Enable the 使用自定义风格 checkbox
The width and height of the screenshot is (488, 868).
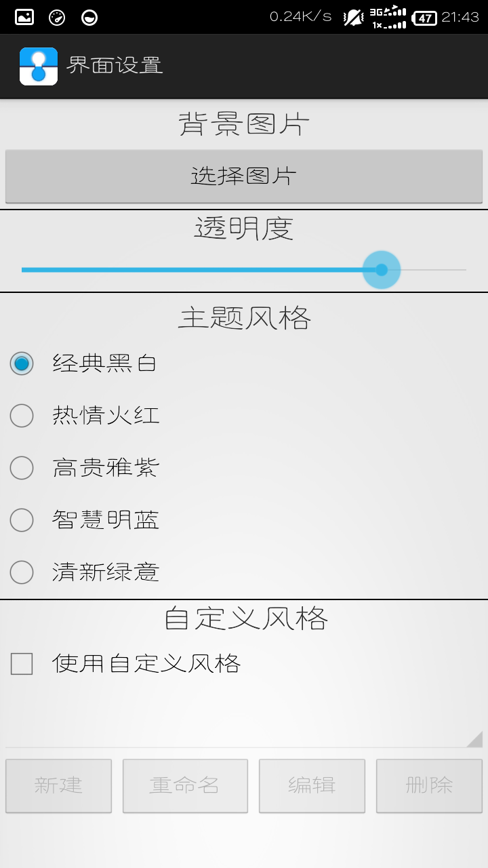click(x=21, y=665)
